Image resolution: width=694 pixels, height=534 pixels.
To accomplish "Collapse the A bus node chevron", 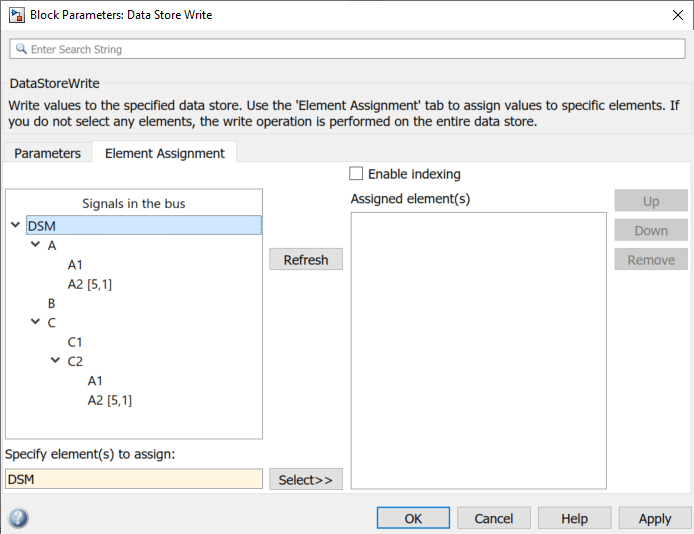I will (x=35, y=244).
